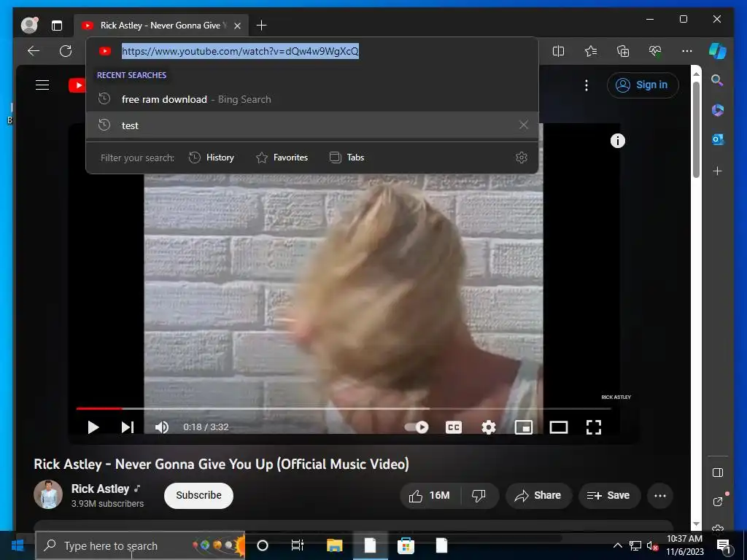Toggle sidebar panel layout icon
Image resolution: width=747 pixels, height=560 pixels.
coord(718,472)
